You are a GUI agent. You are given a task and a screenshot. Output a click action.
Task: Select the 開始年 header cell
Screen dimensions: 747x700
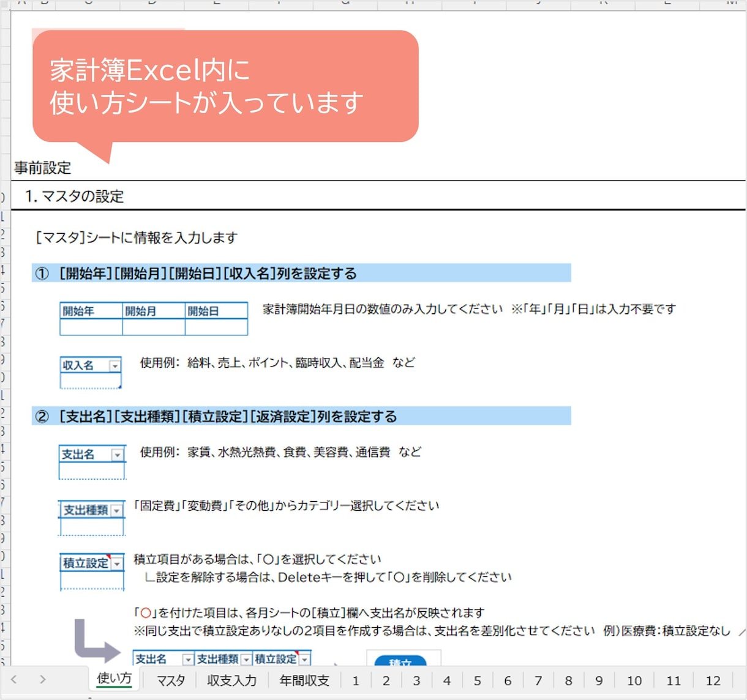coord(91,311)
